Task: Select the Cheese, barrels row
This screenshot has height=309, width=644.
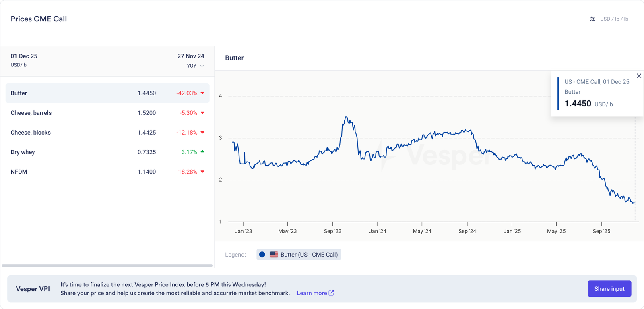Action: pyautogui.click(x=80, y=113)
